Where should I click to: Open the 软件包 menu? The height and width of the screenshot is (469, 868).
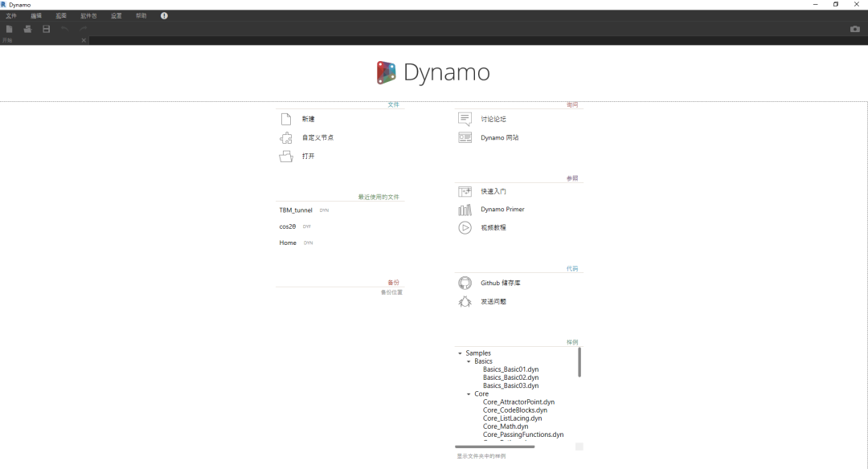pos(88,16)
